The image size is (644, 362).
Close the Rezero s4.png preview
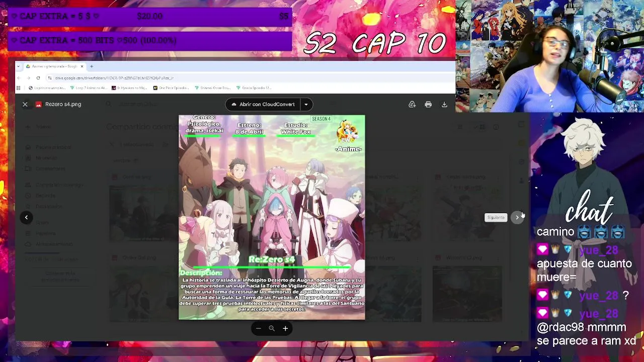(x=25, y=104)
